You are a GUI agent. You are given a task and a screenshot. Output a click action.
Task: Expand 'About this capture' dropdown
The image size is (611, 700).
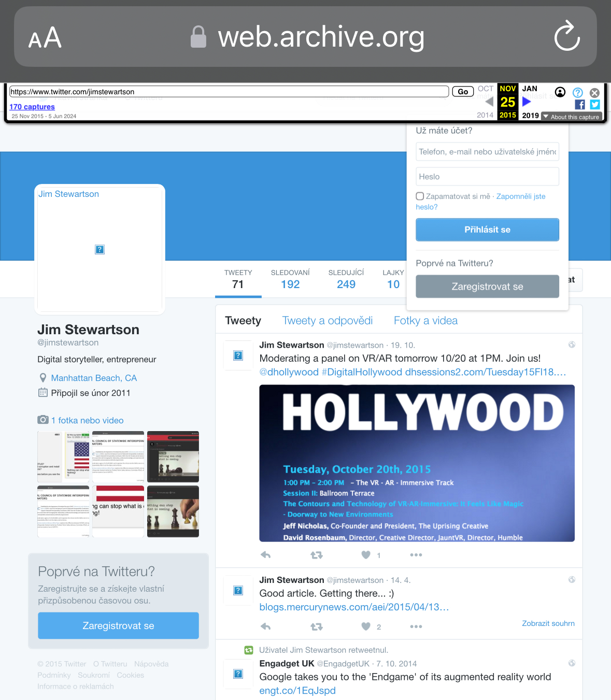point(571,117)
